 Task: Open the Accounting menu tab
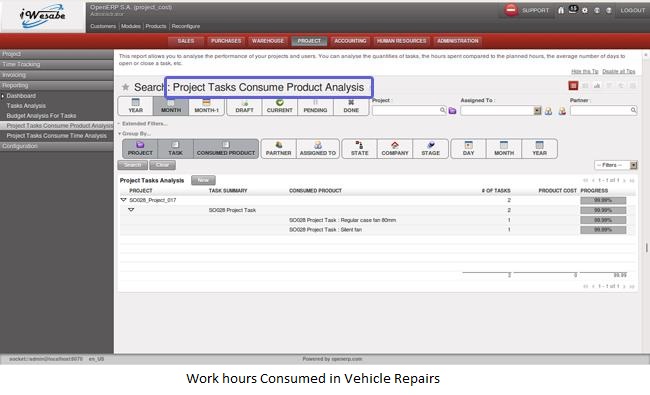350,41
